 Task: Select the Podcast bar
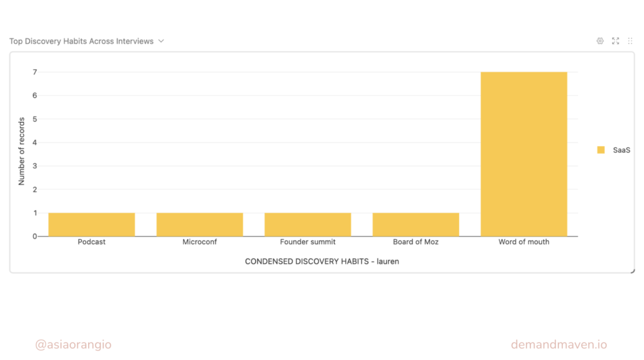coord(92,225)
